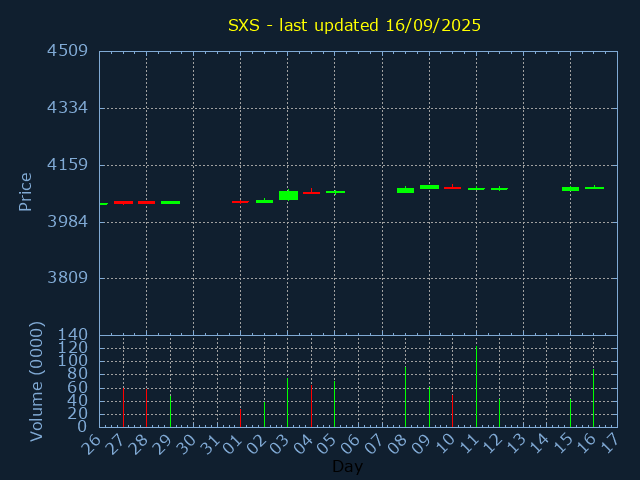Click the red candlestick for day 01
The height and width of the screenshot is (480, 640).
(x=240, y=202)
